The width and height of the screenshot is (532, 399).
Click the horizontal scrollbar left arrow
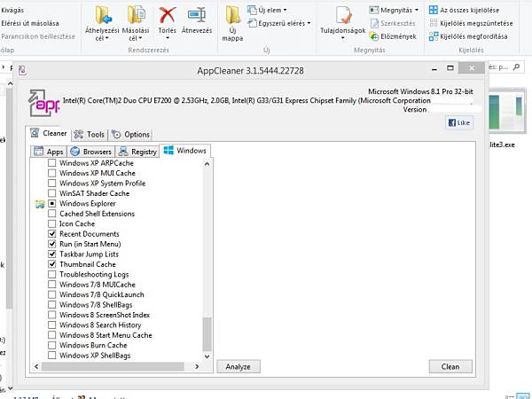[36, 366]
